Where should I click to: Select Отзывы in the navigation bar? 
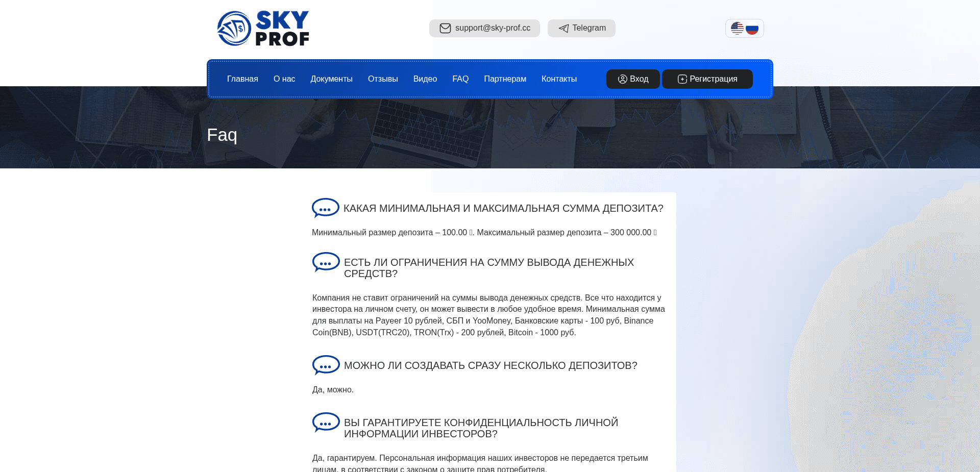(x=383, y=79)
